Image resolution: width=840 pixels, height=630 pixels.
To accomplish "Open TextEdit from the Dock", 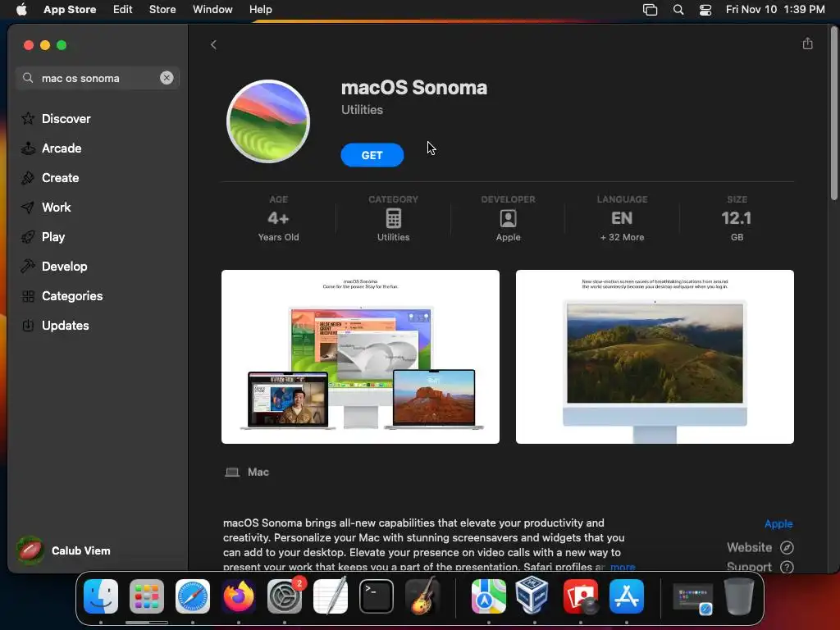I will [x=331, y=596].
